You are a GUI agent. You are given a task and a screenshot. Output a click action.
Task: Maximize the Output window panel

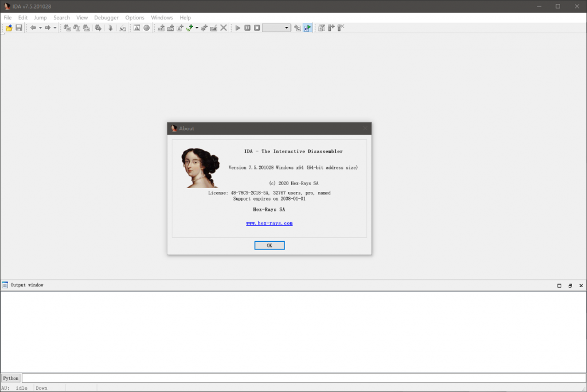tap(559, 285)
